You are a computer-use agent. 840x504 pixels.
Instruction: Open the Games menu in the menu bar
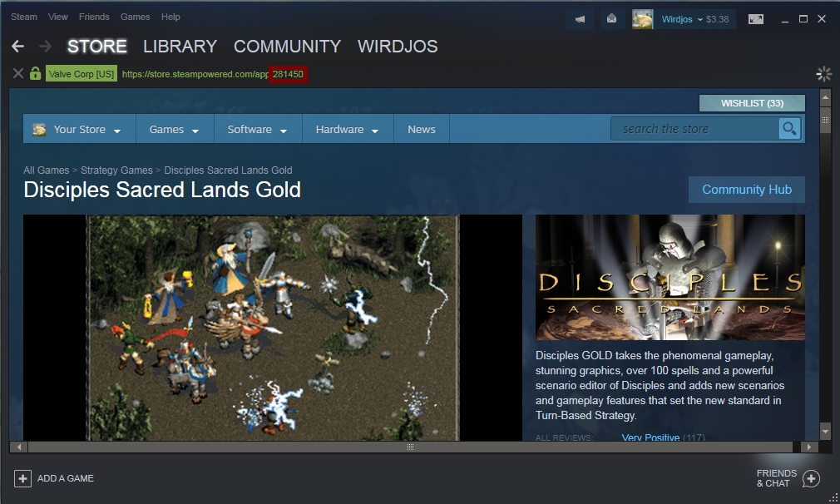pos(135,17)
